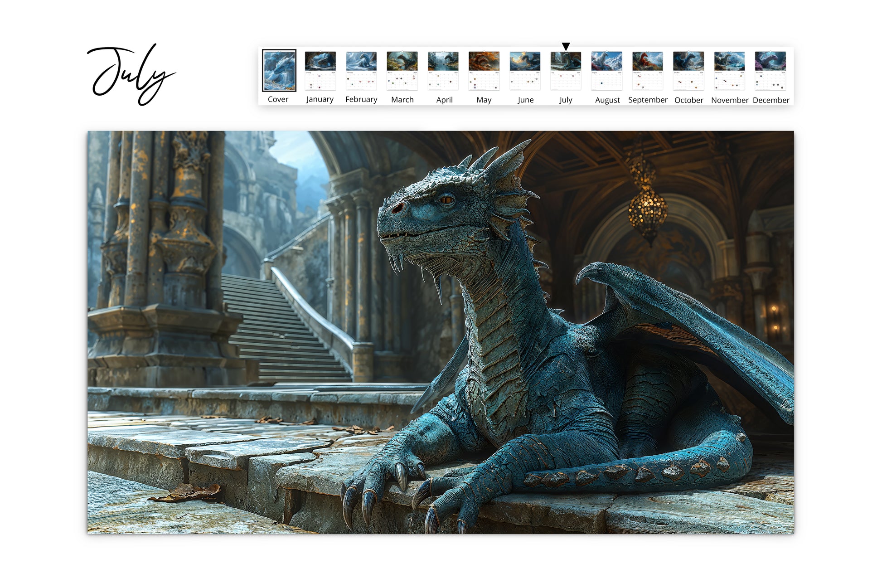The image size is (882, 588).
Task: Open the August calendar thumbnail
Action: 607,71
